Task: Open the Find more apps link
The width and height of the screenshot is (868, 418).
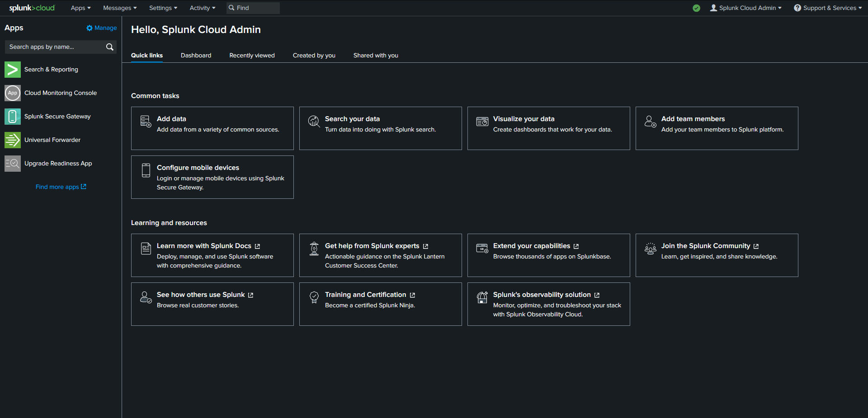Action: tap(61, 187)
